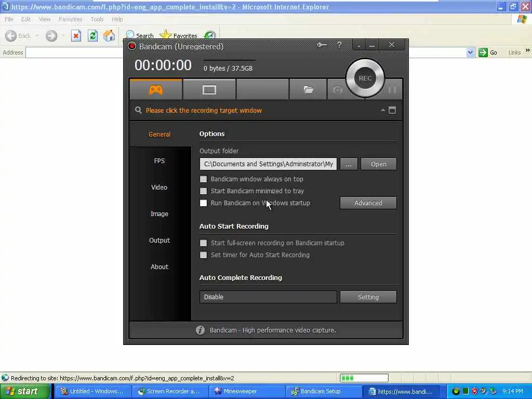Switch to Bandicam Setup taskbar item
The width and height of the screenshot is (532, 399).
point(323,391)
